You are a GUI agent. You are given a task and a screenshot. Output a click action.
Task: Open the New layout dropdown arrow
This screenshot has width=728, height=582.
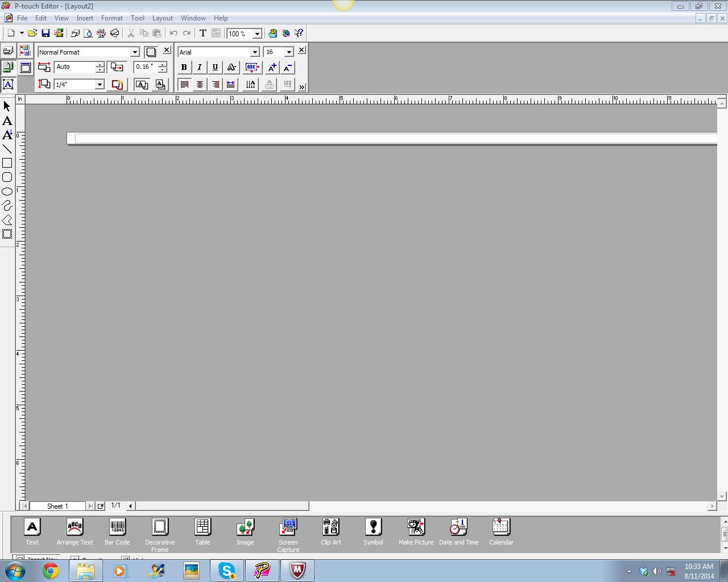[x=22, y=34]
